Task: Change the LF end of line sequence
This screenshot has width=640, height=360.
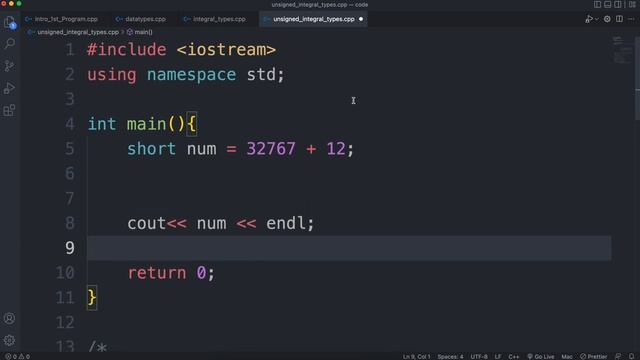Action: click(x=498, y=356)
